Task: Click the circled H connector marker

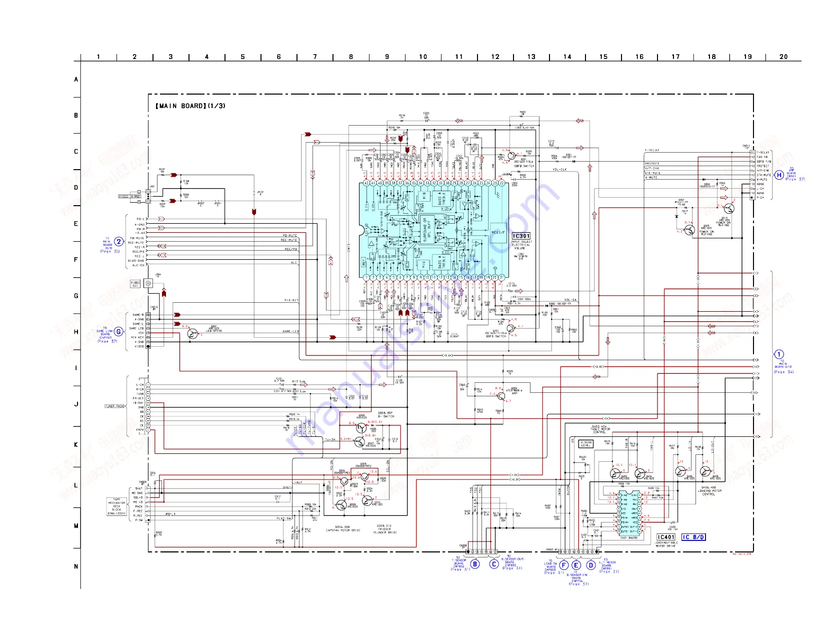Action: [x=779, y=175]
